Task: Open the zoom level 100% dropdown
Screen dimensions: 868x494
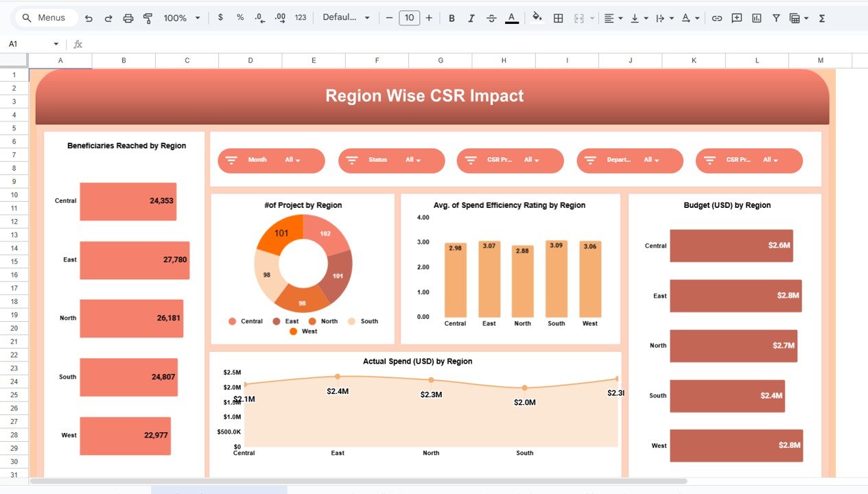Action: [182, 18]
